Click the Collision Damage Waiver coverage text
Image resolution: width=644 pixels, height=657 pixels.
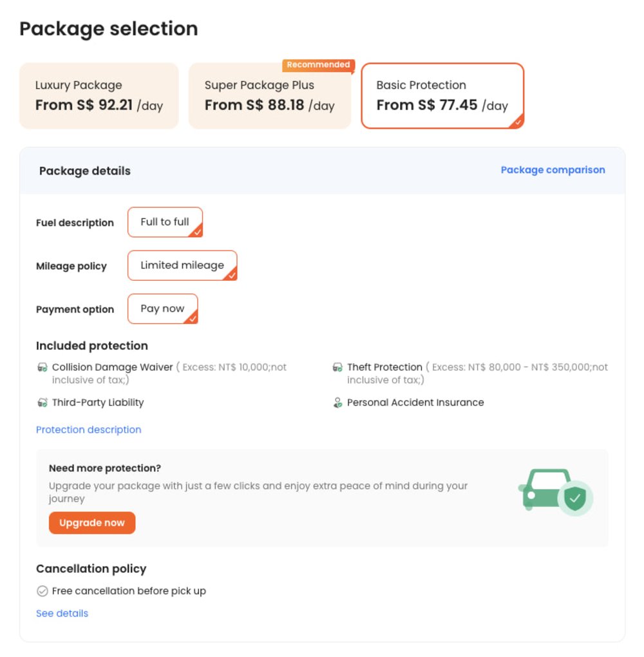113,367
